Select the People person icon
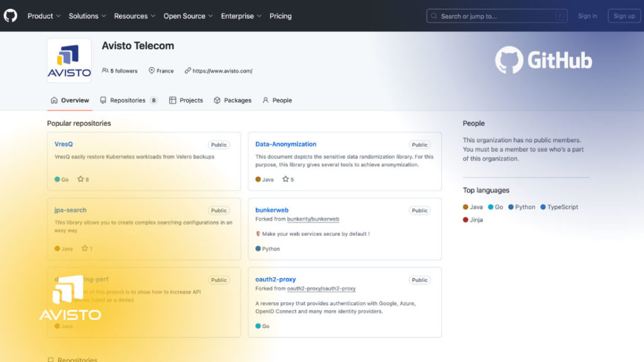The height and width of the screenshot is (362, 644). pyautogui.click(x=265, y=100)
